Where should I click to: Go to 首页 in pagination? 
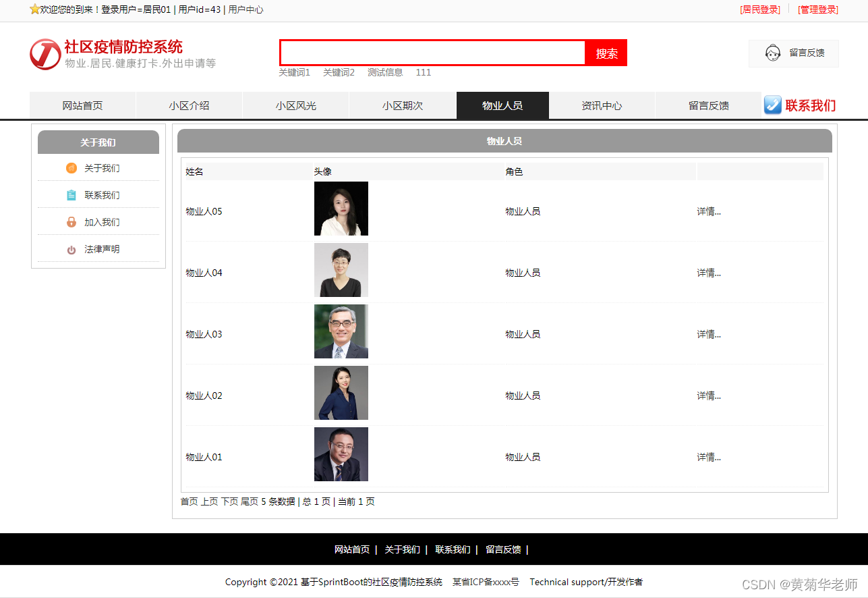pyautogui.click(x=189, y=501)
